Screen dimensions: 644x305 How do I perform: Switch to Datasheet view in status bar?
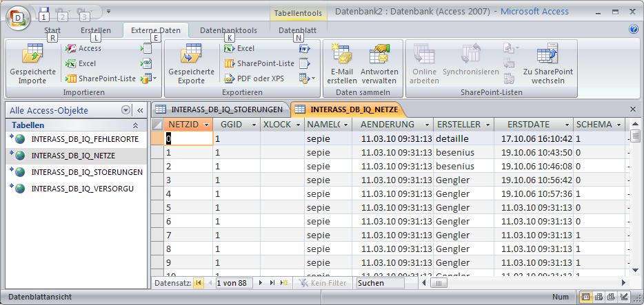click(x=586, y=297)
